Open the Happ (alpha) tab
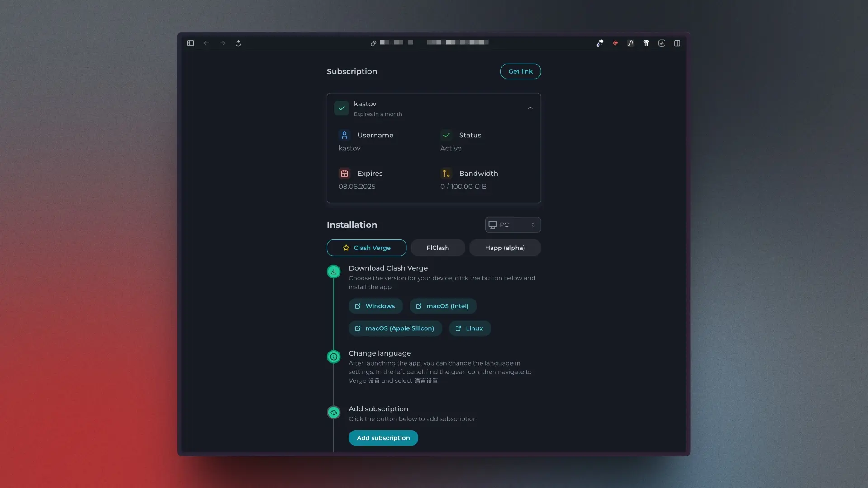Image resolution: width=868 pixels, height=488 pixels. pyautogui.click(x=505, y=248)
